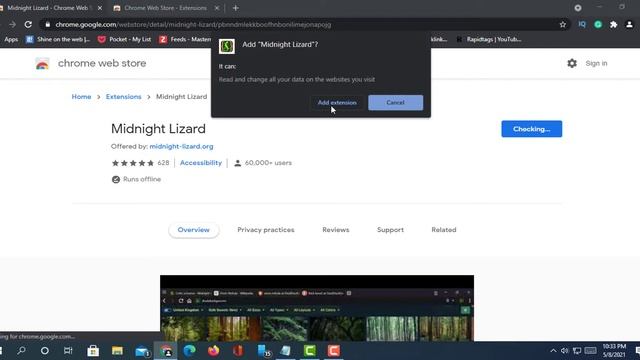Screen dimensions: 640x360
Task: Cancel the Midnight Lizard install dialog
Action: (395, 102)
